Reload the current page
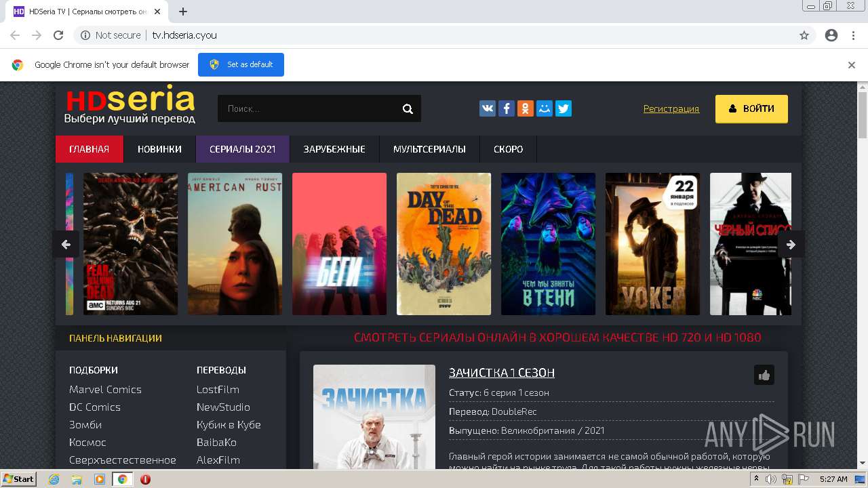The height and width of the screenshot is (488, 868). tap(58, 35)
